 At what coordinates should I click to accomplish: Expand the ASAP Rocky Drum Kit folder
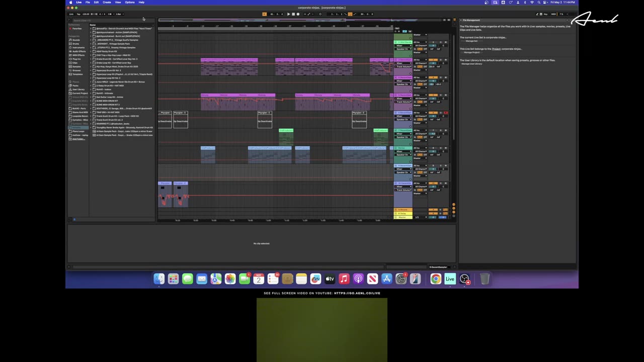(92, 51)
